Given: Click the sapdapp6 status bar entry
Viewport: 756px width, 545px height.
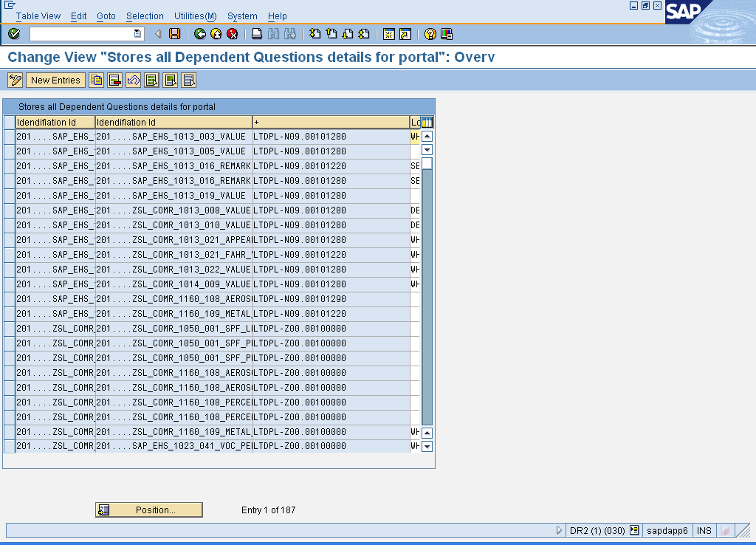Looking at the screenshot, I should pos(667,530).
